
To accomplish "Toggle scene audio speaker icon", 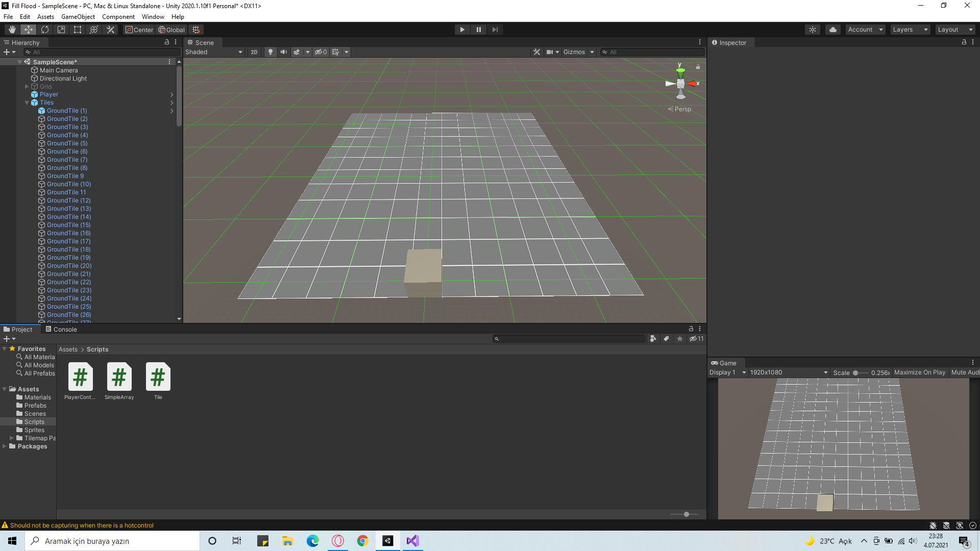I will 284,52.
